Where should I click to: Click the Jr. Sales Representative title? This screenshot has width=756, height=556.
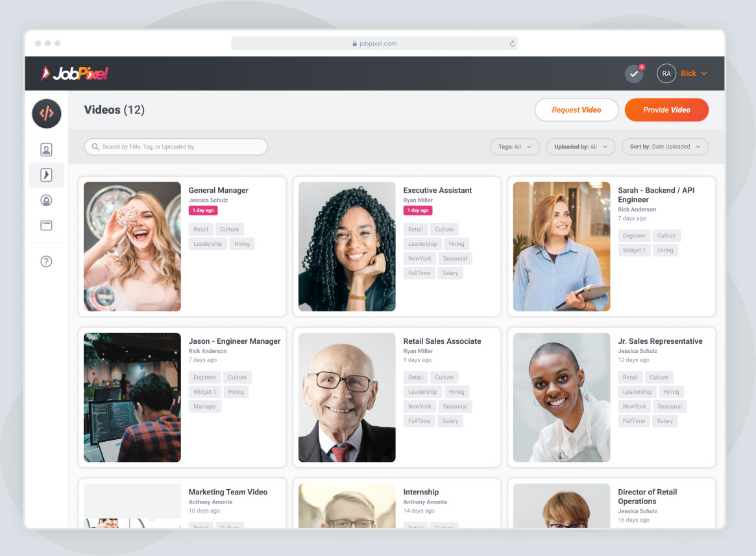click(660, 341)
